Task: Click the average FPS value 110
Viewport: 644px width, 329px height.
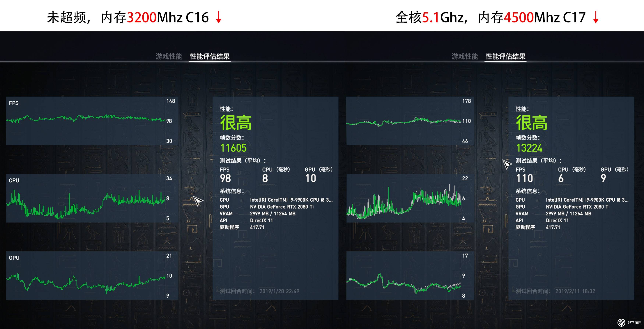Action: point(525,178)
